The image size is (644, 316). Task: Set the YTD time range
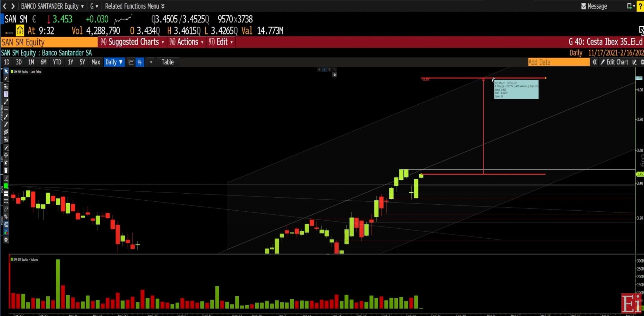click(57, 62)
